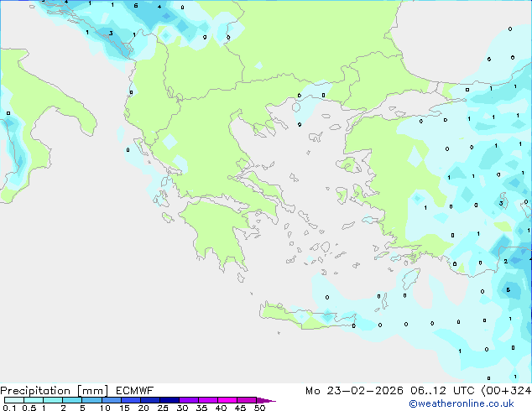Click the legend label 0.1
The height and width of the screenshot is (411, 532).
pyautogui.click(x=9, y=408)
